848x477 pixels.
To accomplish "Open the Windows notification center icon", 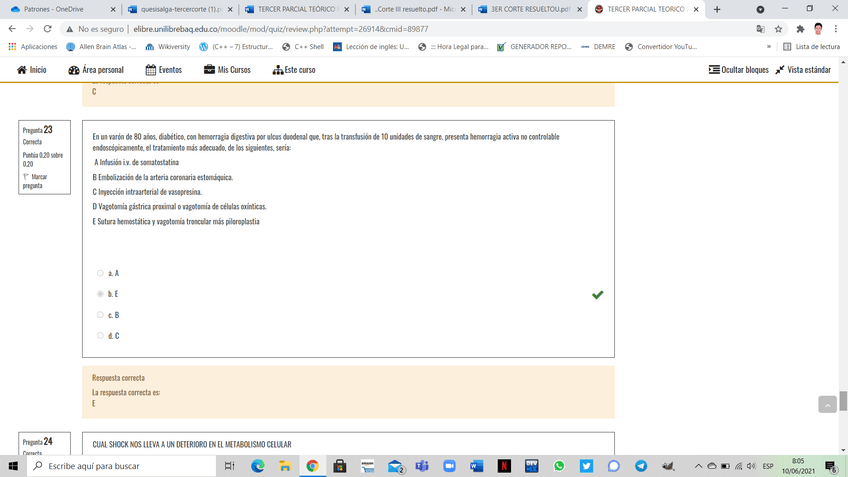I will [x=831, y=466].
